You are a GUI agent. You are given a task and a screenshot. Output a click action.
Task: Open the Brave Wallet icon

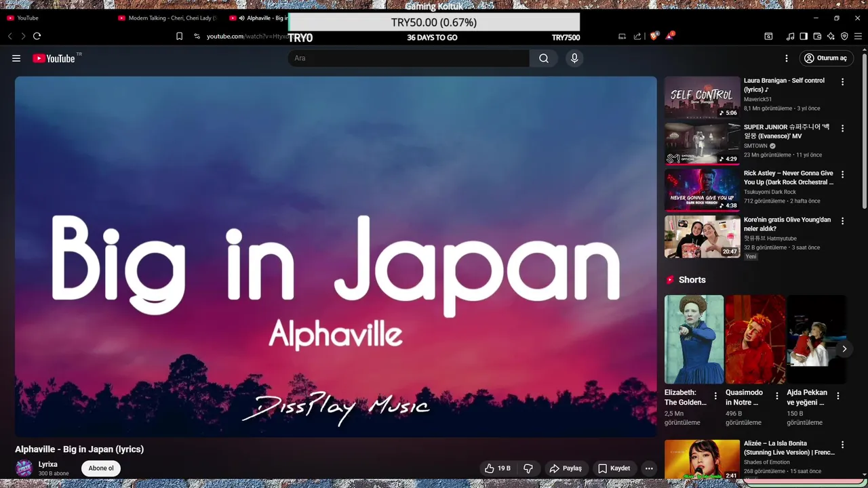(817, 36)
